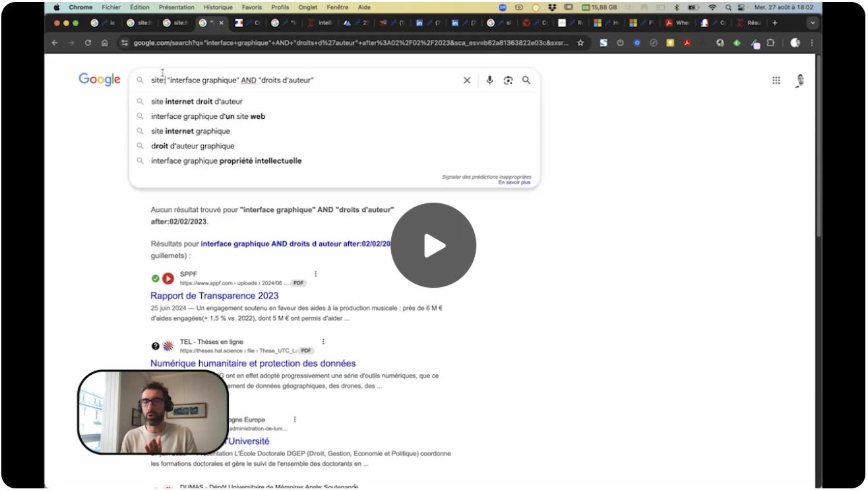Open the Onglet menu
This screenshot has height=491, width=868.
coord(307,7)
